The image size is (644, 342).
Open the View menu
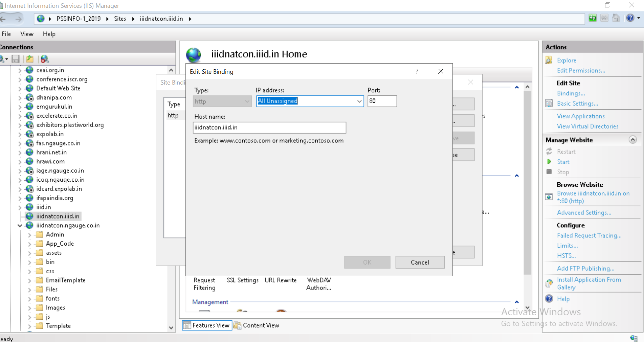point(27,34)
